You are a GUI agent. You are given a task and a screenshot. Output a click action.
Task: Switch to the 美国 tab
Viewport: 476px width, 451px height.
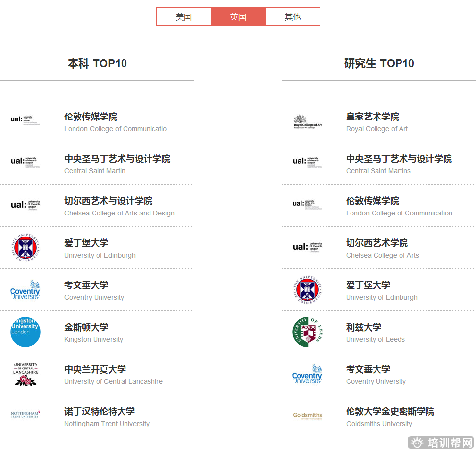click(x=184, y=17)
